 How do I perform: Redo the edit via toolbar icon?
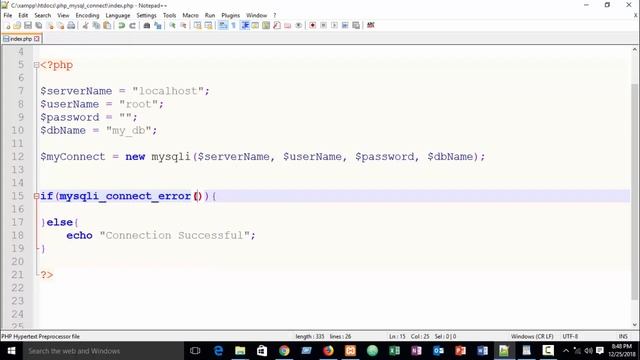pyautogui.click(x=132, y=26)
